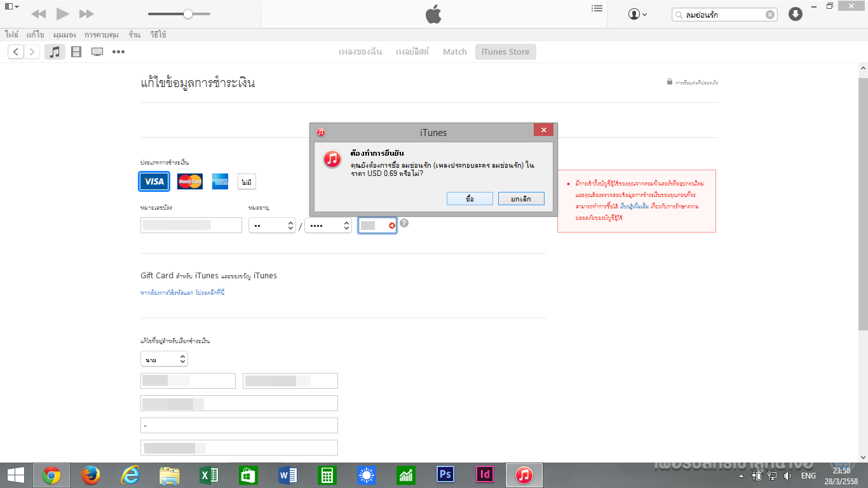868x488 pixels.
Task: Click the last name input field
Action: point(290,381)
